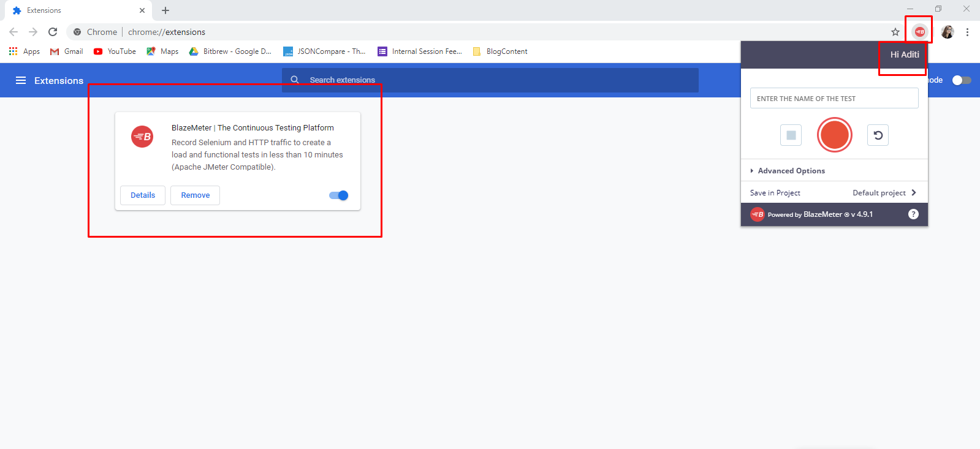Screen dimensions: 980x449
Task: Go forward to next page
Action: point(33,32)
